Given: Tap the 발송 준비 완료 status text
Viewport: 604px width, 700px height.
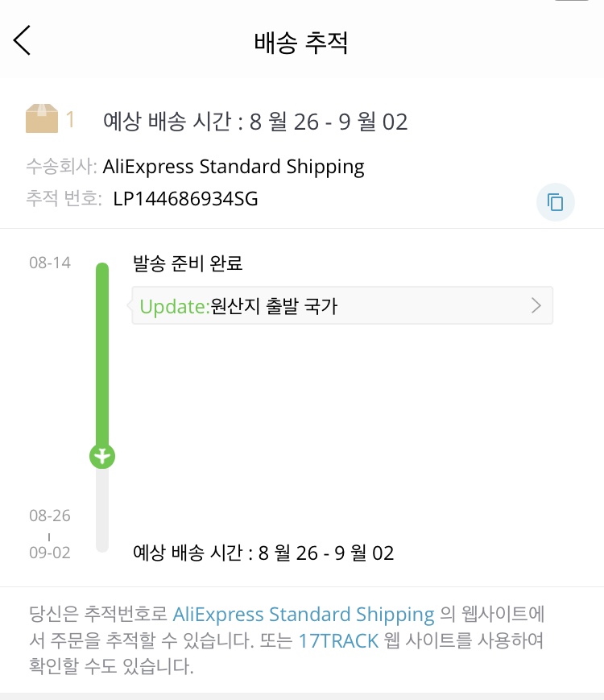Looking at the screenshot, I should (188, 263).
